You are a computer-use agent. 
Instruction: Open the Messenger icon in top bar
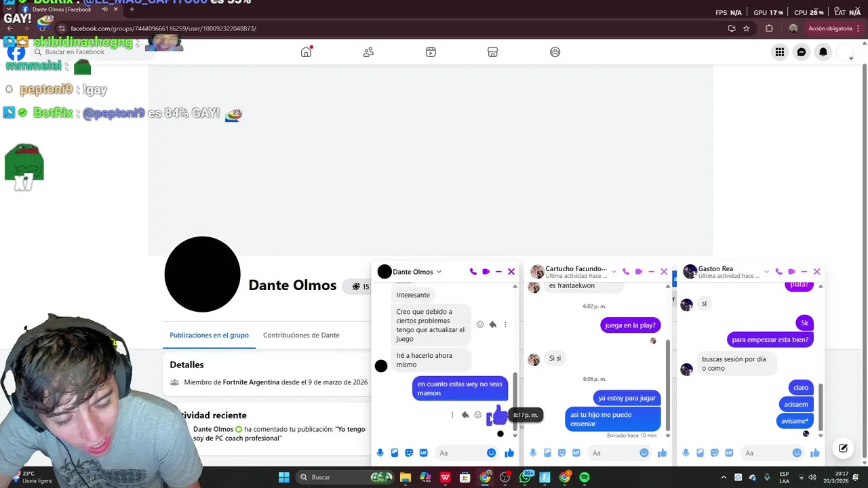tap(802, 52)
